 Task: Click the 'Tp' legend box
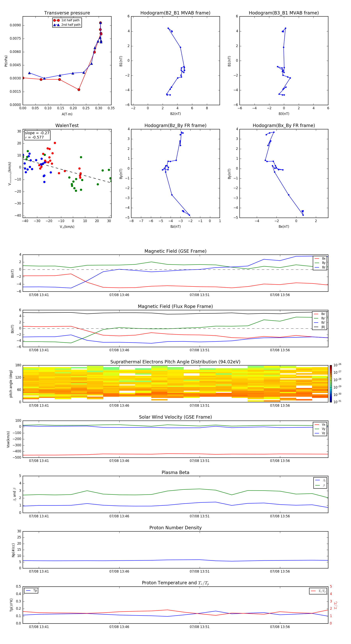point(31,591)
